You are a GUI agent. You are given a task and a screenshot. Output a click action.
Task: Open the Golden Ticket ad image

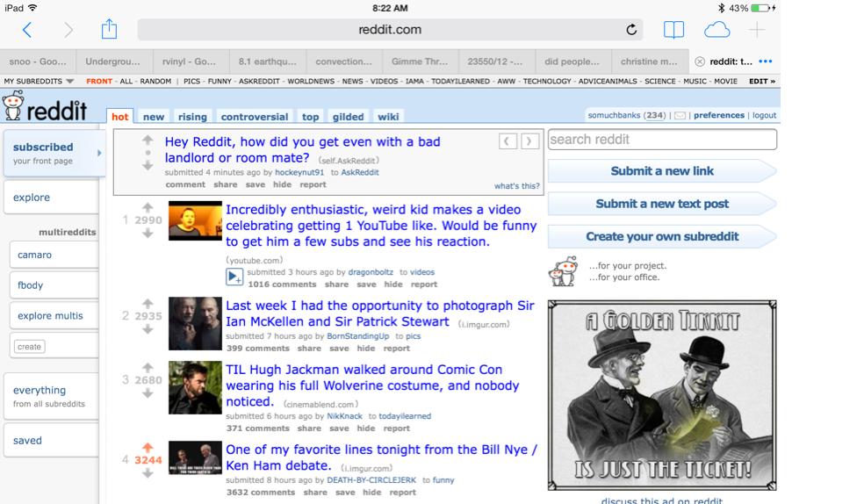coord(662,395)
